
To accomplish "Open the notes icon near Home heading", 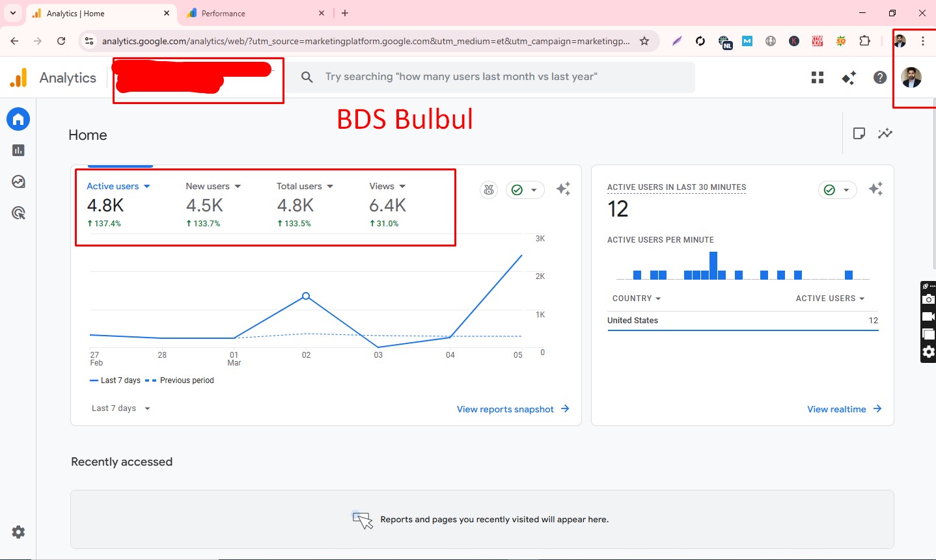I will coord(859,133).
